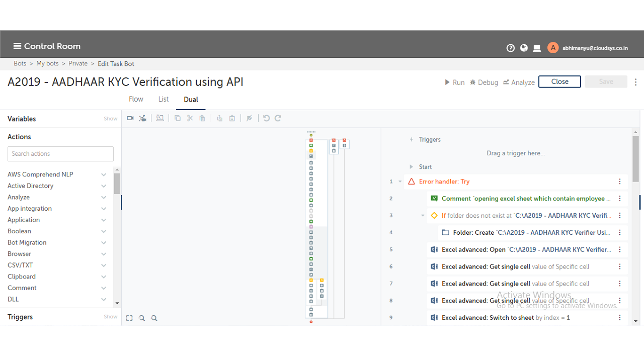Open the help question mark icon
Image resolution: width=644 pixels, height=362 pixels.
(x=511, y=48)
